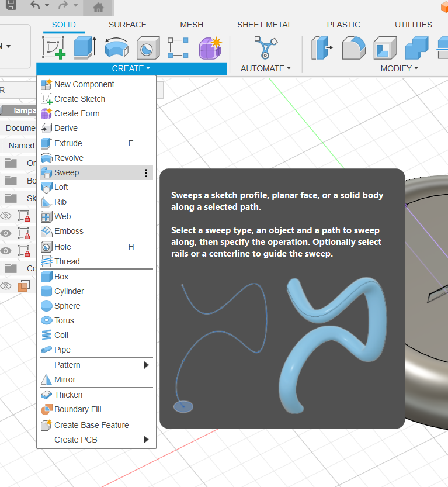
Task: Select Boundary Fill from the menu
Action: pos(96,409)
